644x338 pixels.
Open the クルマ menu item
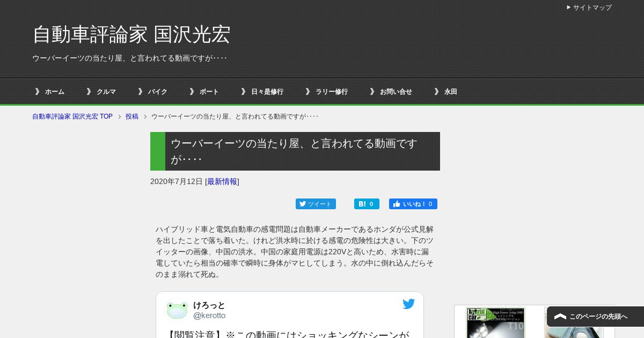point(106,92)
